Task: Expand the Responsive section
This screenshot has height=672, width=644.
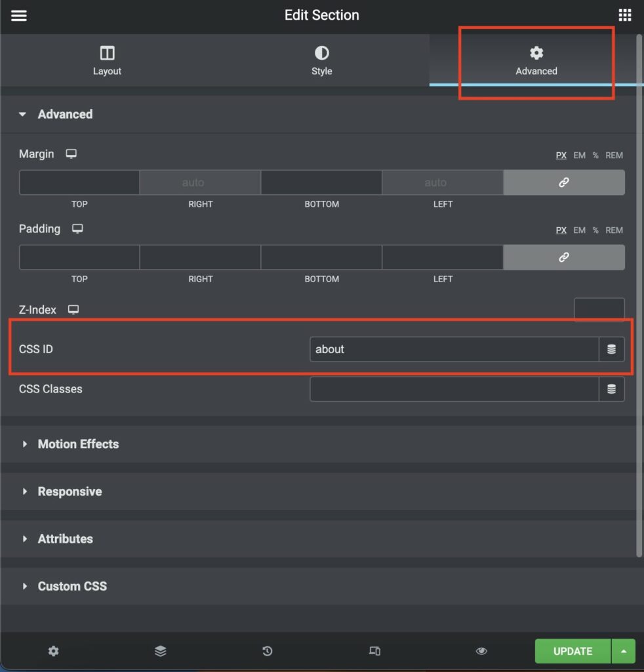Action: pyautogui.click(x=318, y=491)
